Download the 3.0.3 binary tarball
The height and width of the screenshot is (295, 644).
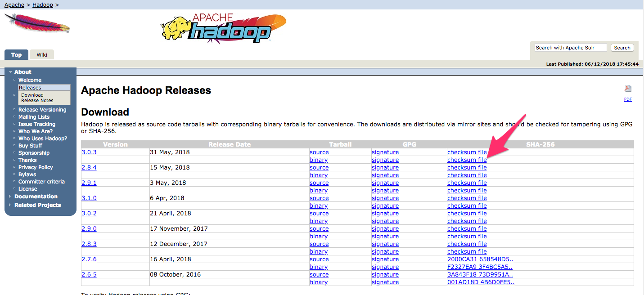coord(319,160)
